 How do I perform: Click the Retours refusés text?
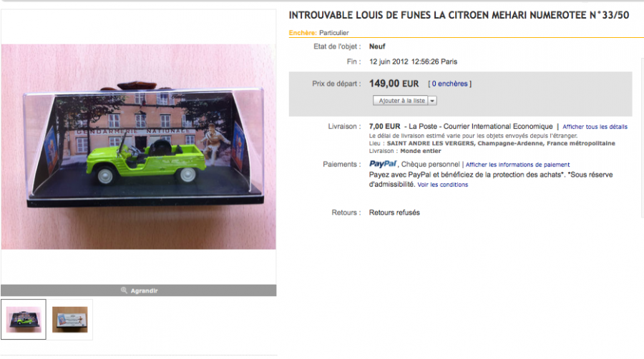coord(394,212)
